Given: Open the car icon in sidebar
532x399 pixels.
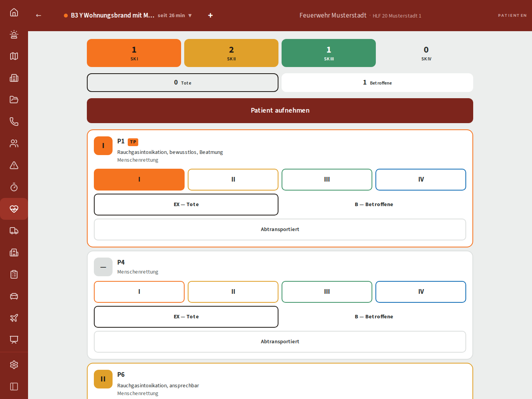Looking at the screenshot, I should coord(14,296).
